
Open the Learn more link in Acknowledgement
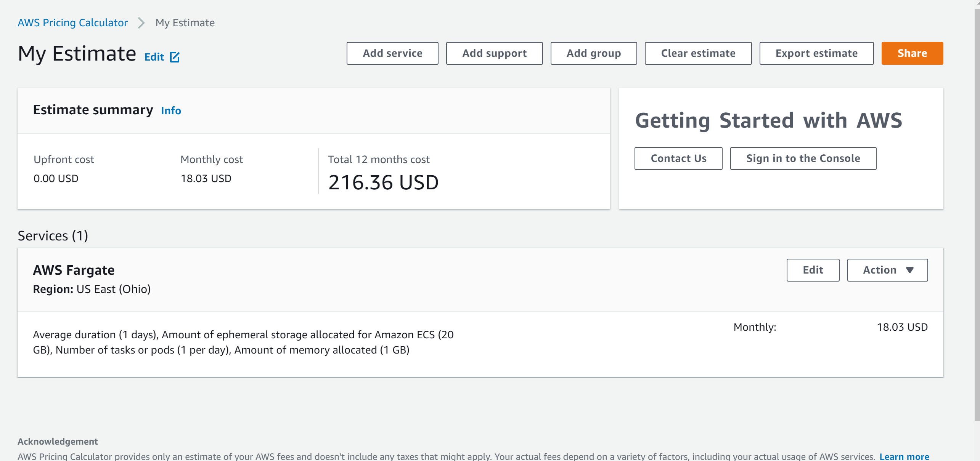[904, 456]
